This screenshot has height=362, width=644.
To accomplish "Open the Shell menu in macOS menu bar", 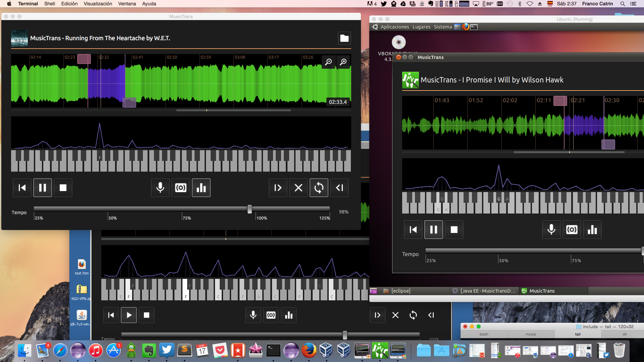I will [50, 4].
